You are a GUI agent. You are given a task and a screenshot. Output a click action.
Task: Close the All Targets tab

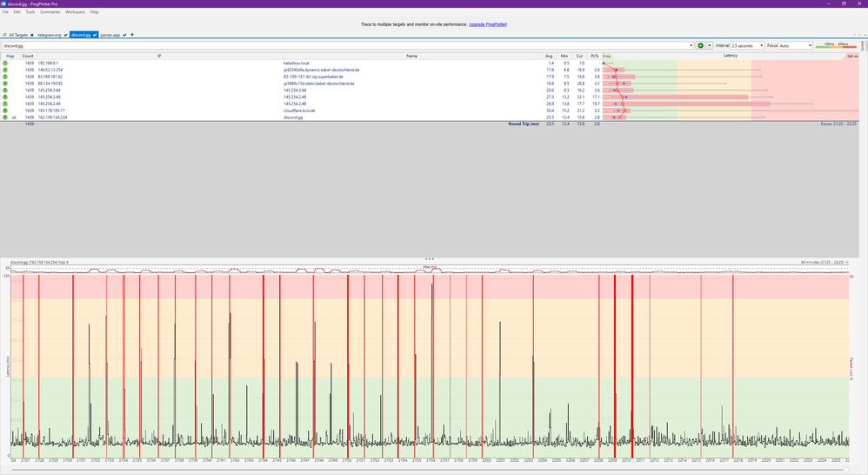pos(31,35)
